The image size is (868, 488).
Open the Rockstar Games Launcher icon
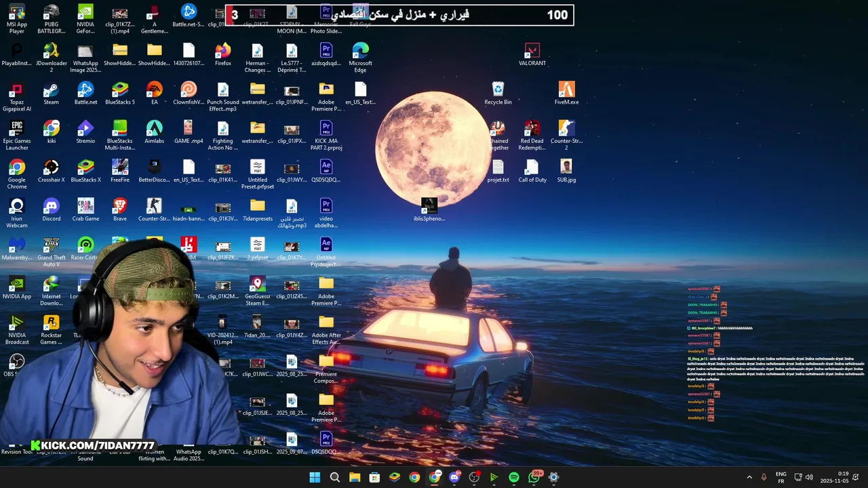[51, 330]
